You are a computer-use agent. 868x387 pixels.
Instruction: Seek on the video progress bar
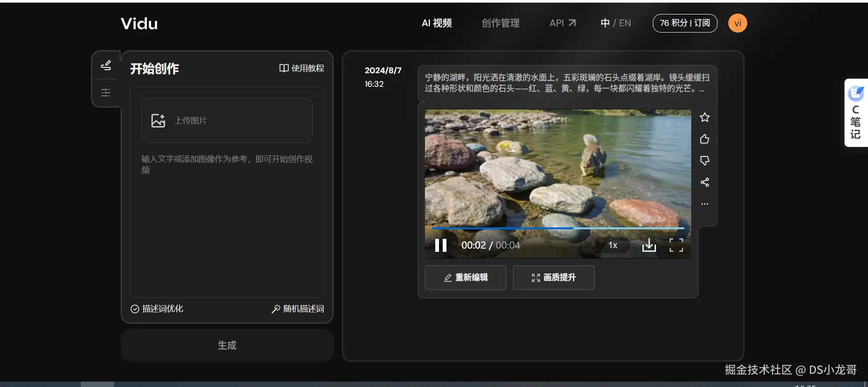pyautogui.click(x=558, y=228)
